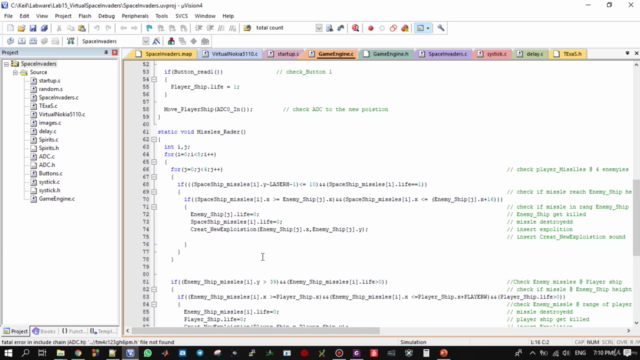Switch to the VirtualNokia5110.c tab
640x360 pixels.
(230, 54)
